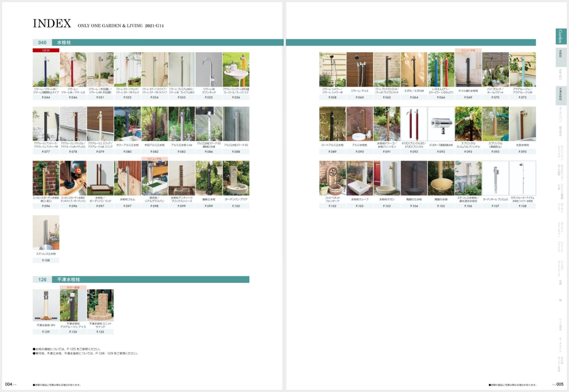The width and height of the screenshot is (569, 392).
Task: Select the 不凍水抜栓 MV product photo
Action: (46, 305)
